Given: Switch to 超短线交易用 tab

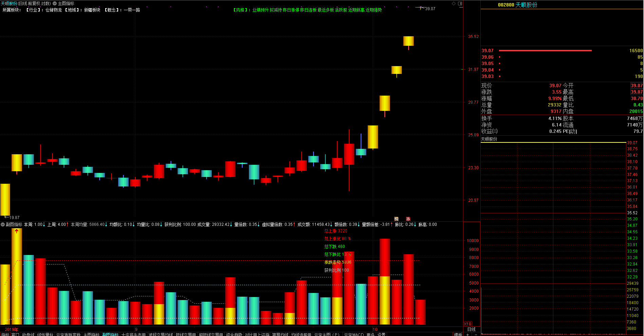Looking at the screenshot, I should point(211,334).
